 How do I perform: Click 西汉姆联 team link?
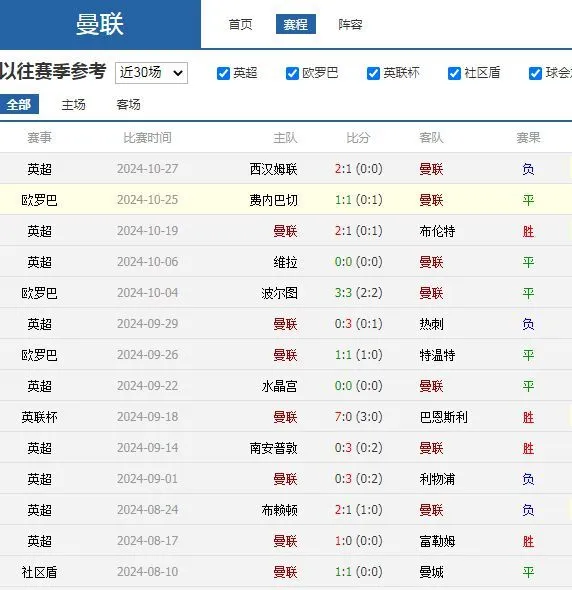tap(274, 169)
